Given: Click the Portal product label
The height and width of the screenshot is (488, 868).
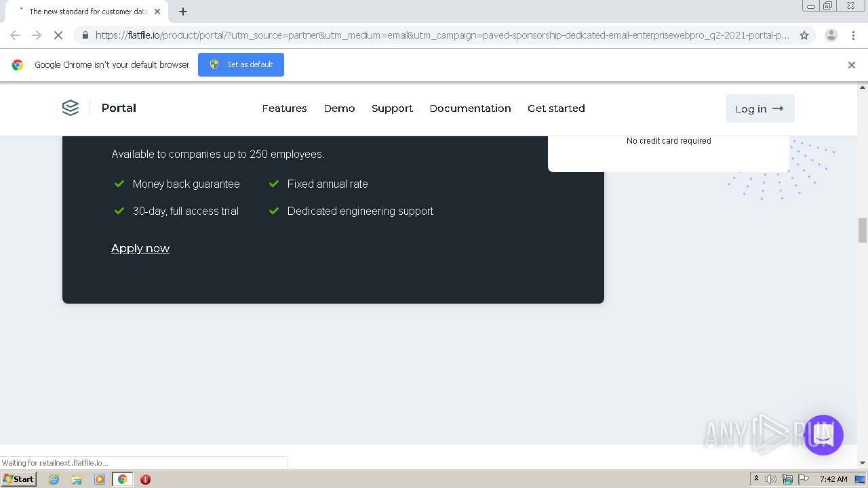Looking at the screenshot, I should (119, 108).
